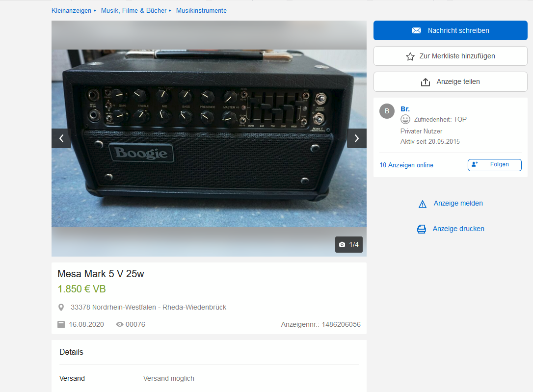Open seller profile Br.
Screen dimensions: 533x392
[x=405, y=109]
